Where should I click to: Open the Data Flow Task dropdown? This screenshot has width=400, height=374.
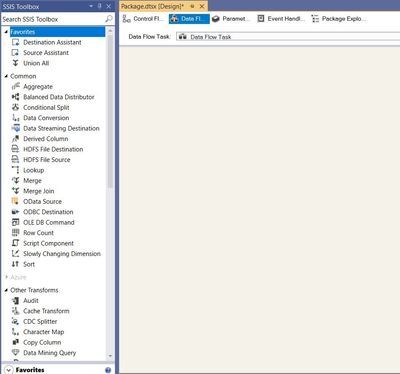tap(288, 37)
